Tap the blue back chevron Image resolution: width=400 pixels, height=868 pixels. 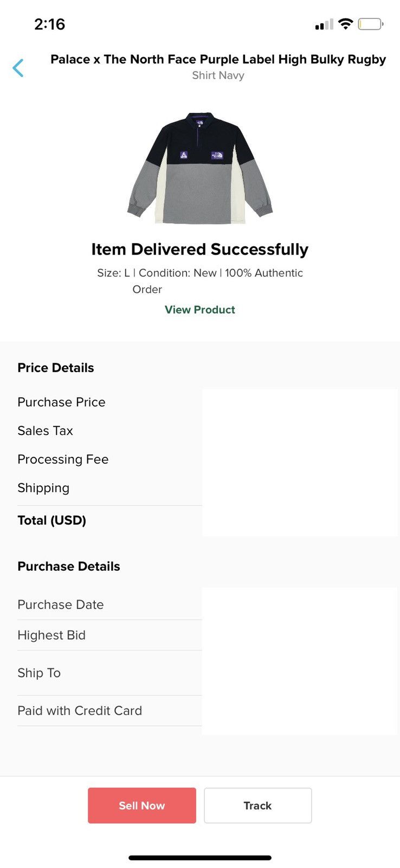(18, 68)
